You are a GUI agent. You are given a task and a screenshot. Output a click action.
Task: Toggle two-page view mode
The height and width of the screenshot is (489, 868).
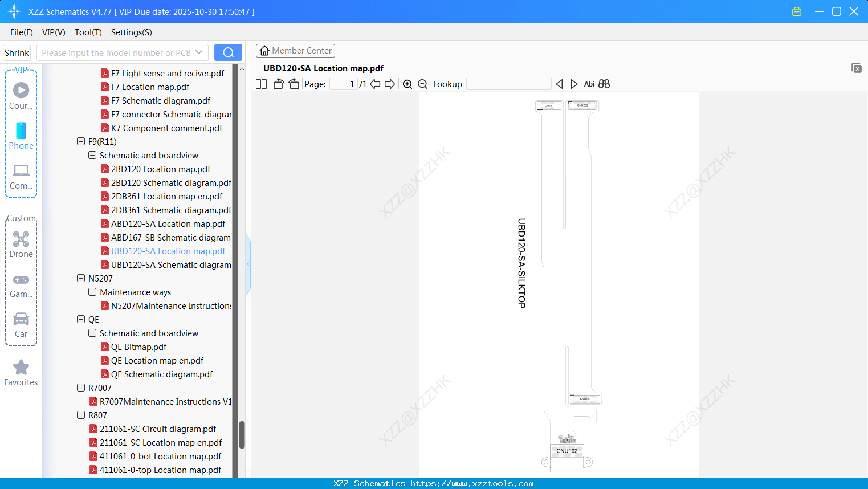[x=260, y=83]
